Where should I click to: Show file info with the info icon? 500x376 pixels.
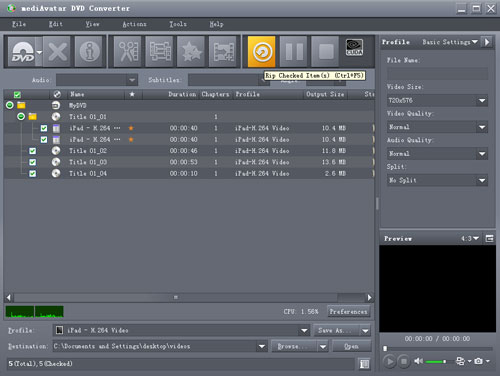coord(89,52)
